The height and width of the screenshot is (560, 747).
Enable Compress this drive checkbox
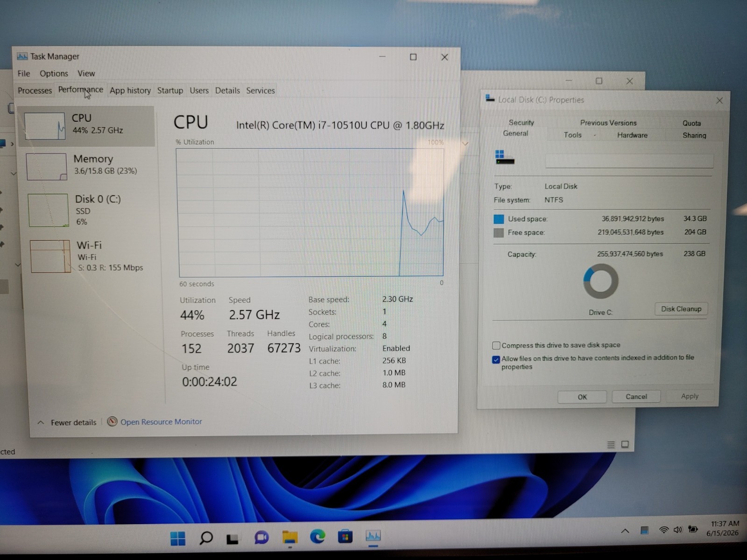[x=496, y=346]
